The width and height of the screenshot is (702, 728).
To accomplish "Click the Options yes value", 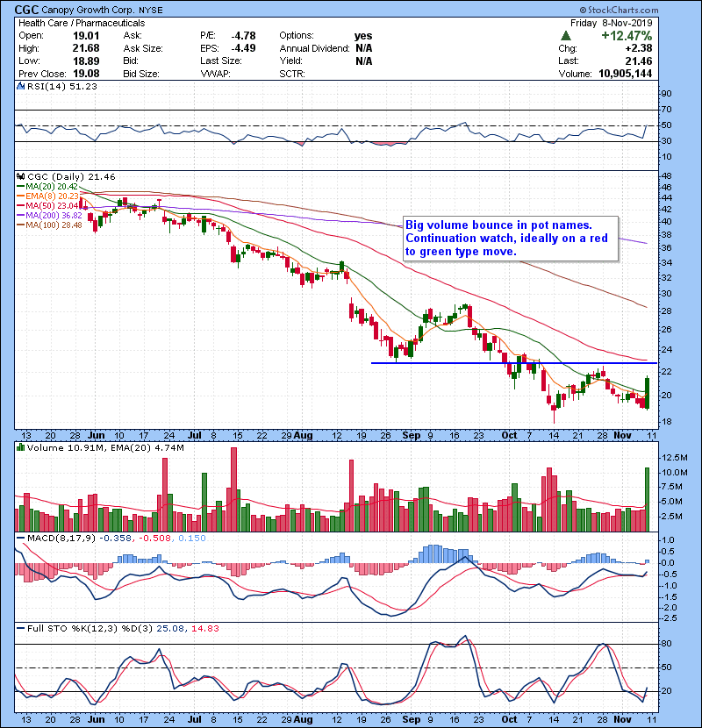I will (x=363, y=36).
